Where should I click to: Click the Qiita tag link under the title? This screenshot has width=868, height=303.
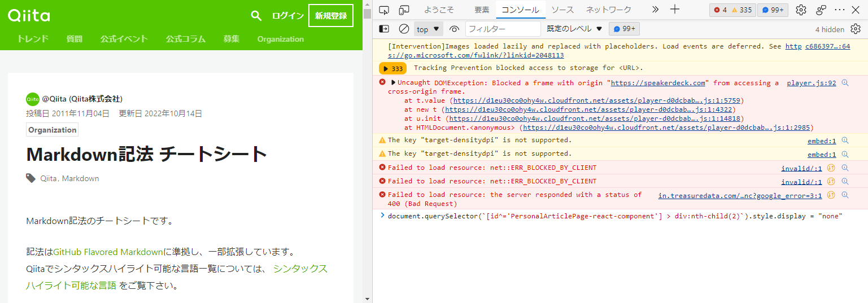tap(49, 178)
